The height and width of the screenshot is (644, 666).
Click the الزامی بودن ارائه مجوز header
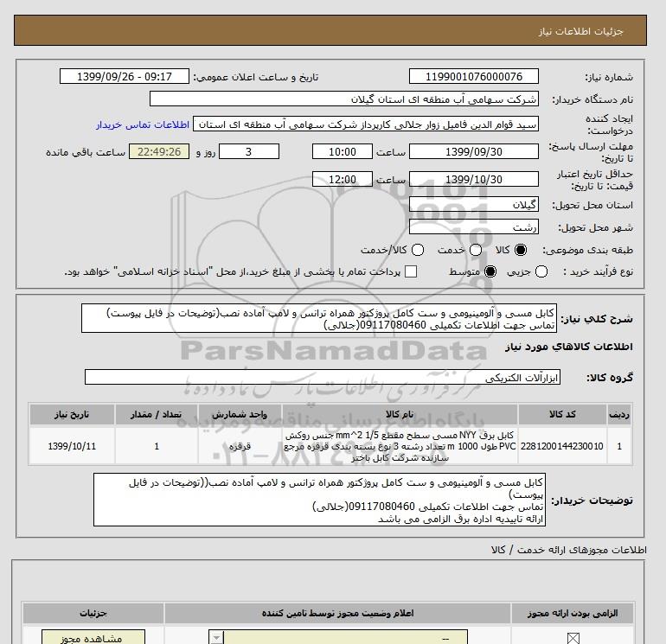[x=573, y=613]
